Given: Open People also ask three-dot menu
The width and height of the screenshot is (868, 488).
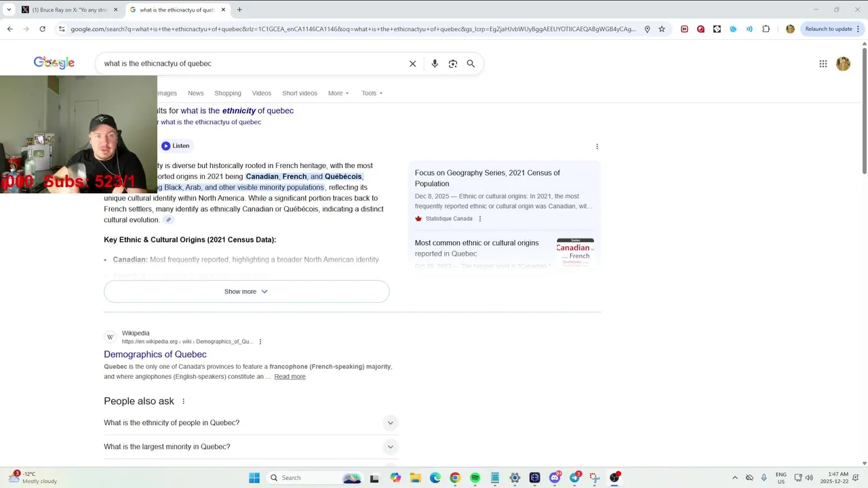Looking at the screenshot, I should (x=183, y=401).
